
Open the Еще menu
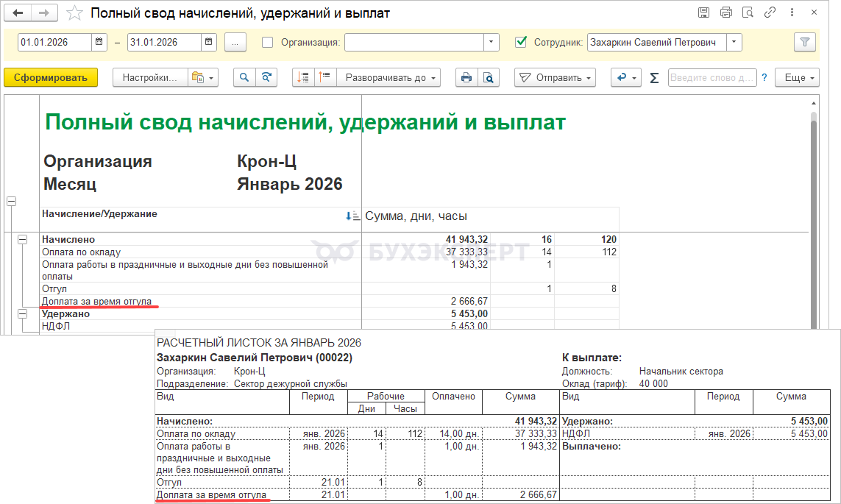800,77
